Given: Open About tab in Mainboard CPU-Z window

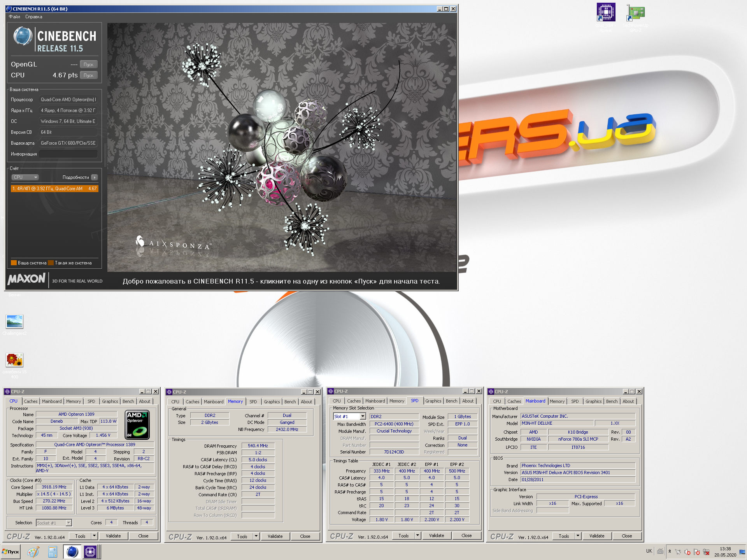Looking at the screenshot, I should [628, 401].
